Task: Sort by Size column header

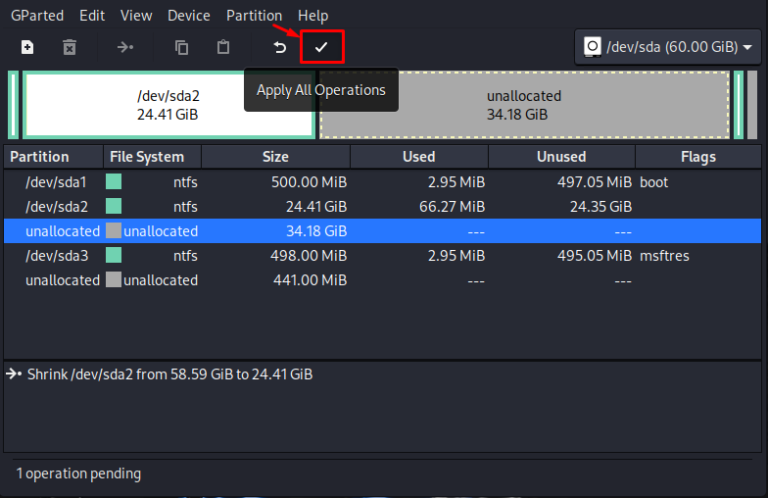Action: (x=276, y=157)
